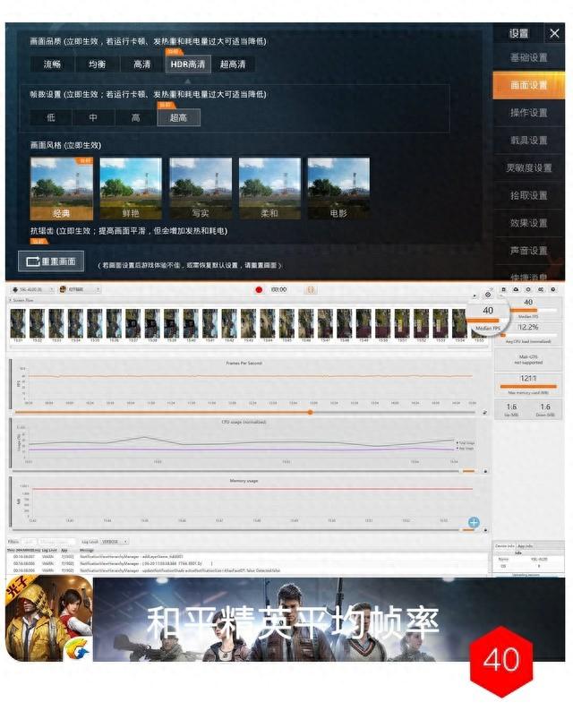The image size is (573, 728).
Task: Click the orange marker on the CPU chart slider
Action: click(x=468, y=471)
